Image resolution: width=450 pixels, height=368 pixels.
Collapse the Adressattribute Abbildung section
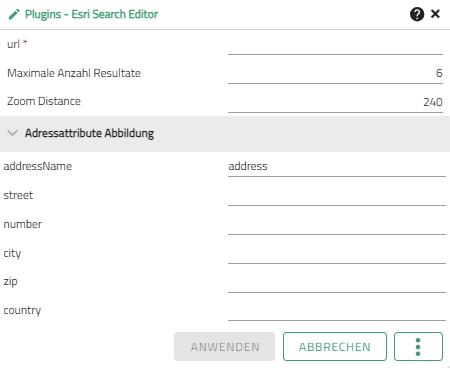[x=12, y=133]
